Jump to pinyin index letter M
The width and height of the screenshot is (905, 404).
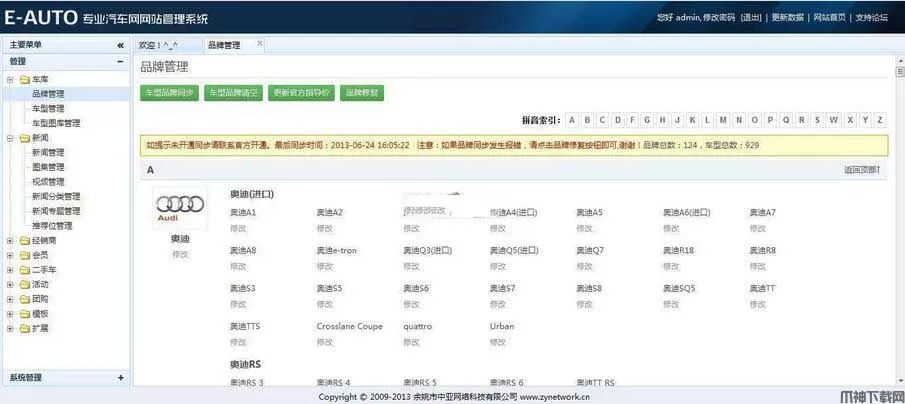(724, 120)
